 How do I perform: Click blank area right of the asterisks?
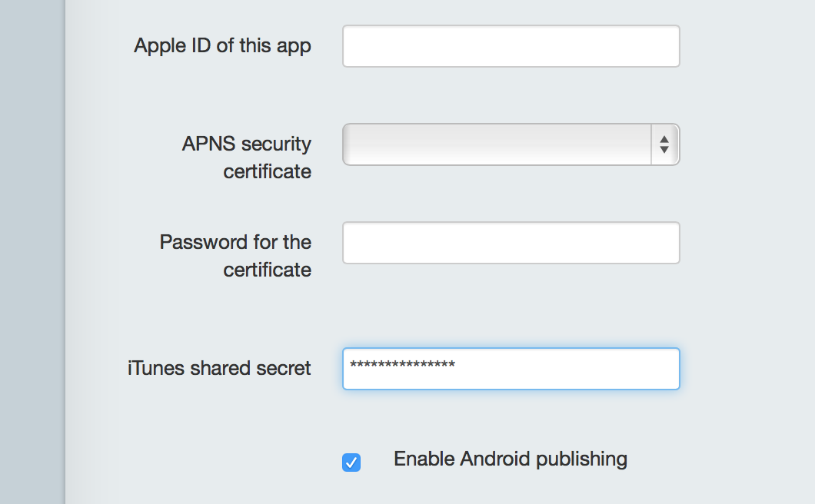(x=567, y=368)
